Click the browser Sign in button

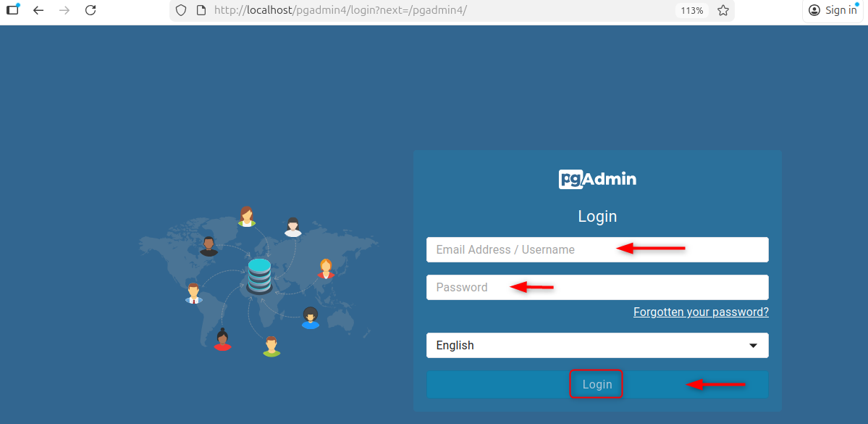click(833, 10)
